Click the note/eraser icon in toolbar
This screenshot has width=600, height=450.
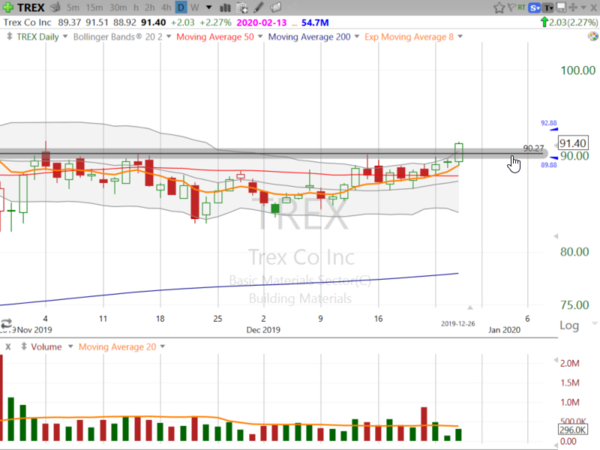tap(276, 7)
